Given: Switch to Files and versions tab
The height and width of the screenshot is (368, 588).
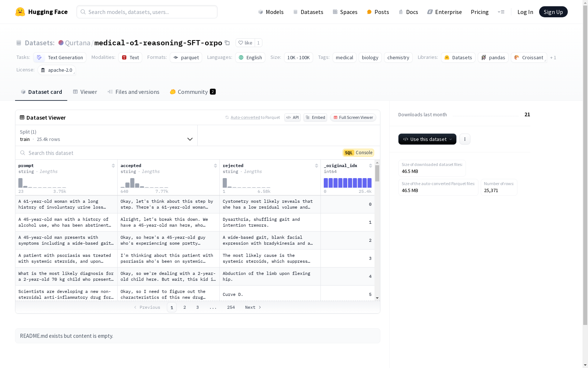Looking at the screenshot, I should (133, 92).
